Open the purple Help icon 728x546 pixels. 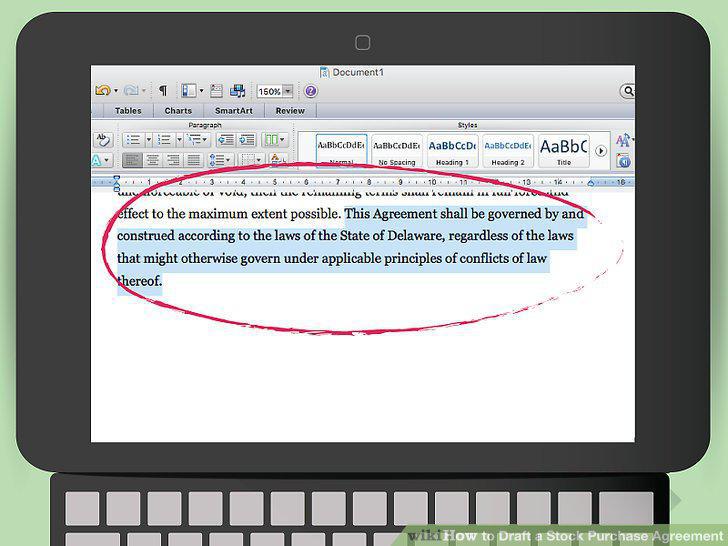(311, 91)
